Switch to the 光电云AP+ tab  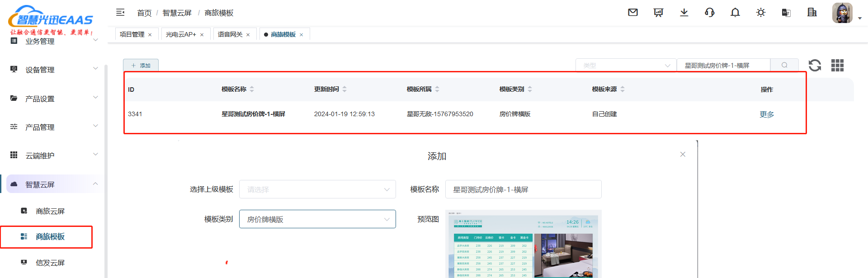pos(181,34)
